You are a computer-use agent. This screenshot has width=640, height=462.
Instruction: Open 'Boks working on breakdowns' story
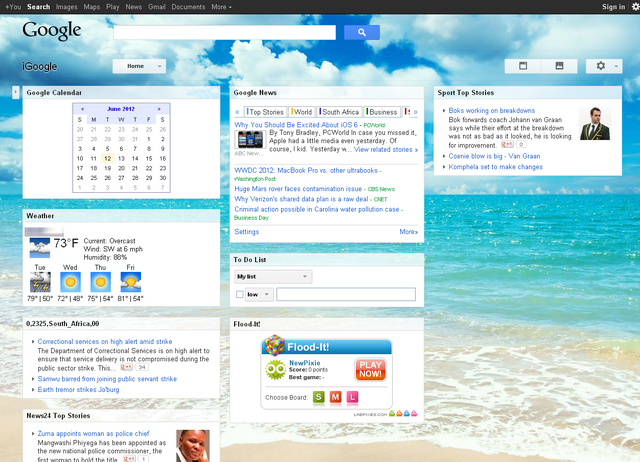click(x=491, y=111)
